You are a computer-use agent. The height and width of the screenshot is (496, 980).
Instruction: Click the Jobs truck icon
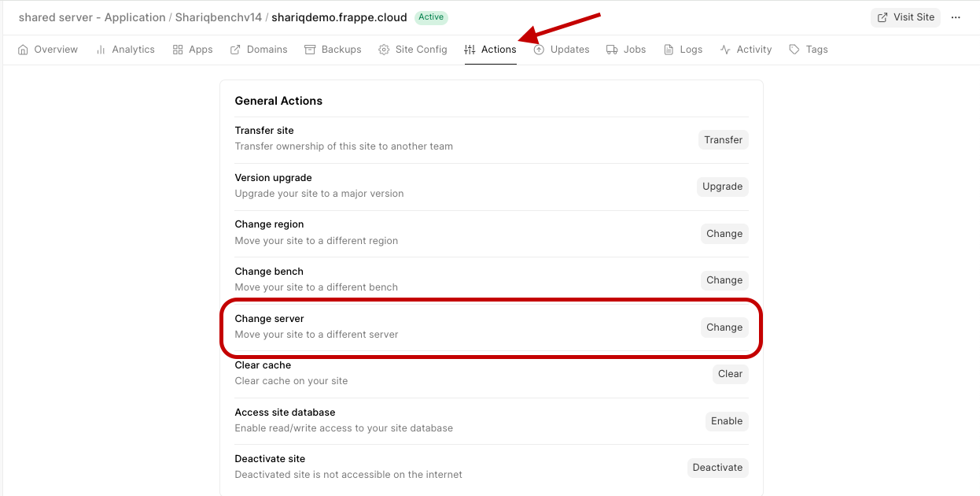pyautogui.click(x=612, y=50)
